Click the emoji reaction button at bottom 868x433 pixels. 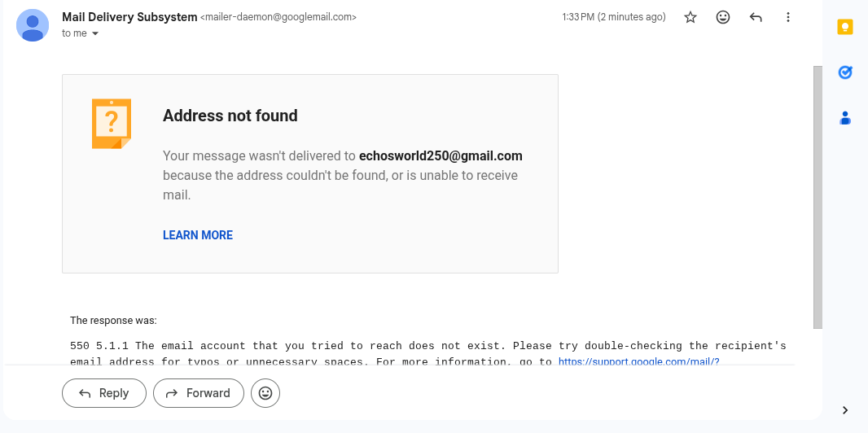click(265, 393)
